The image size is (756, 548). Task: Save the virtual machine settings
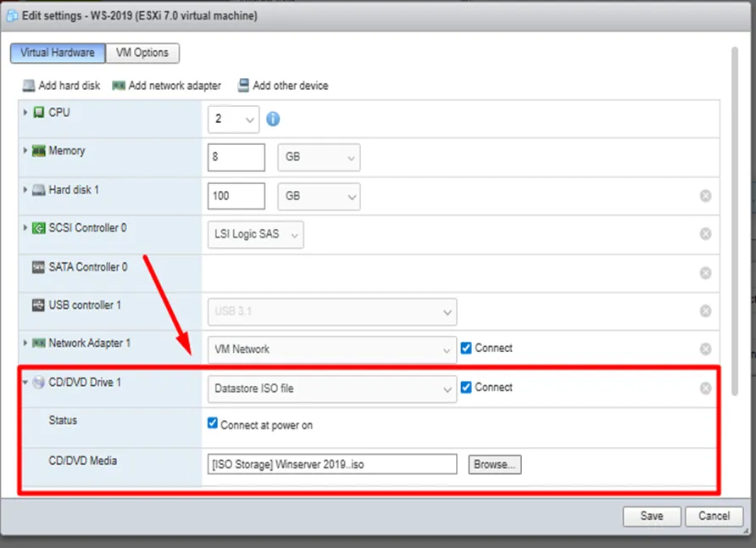pyautogui.click(x=652, y=516)
